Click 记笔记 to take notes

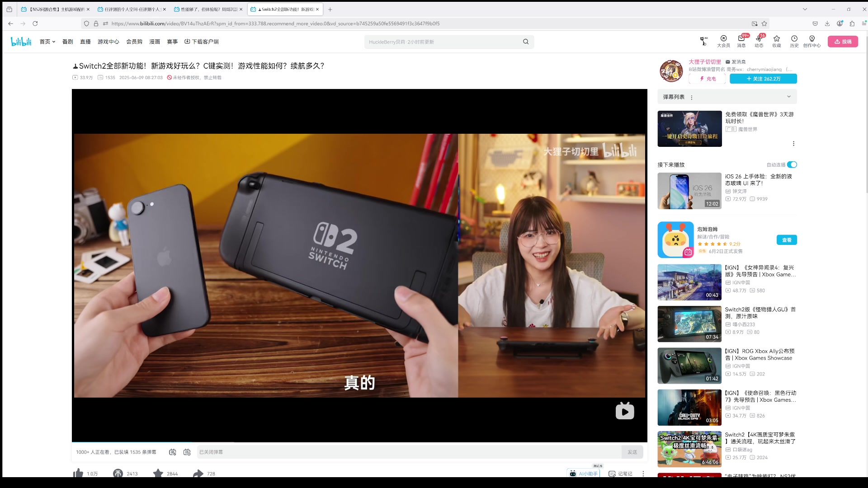(x=620, y=474)
